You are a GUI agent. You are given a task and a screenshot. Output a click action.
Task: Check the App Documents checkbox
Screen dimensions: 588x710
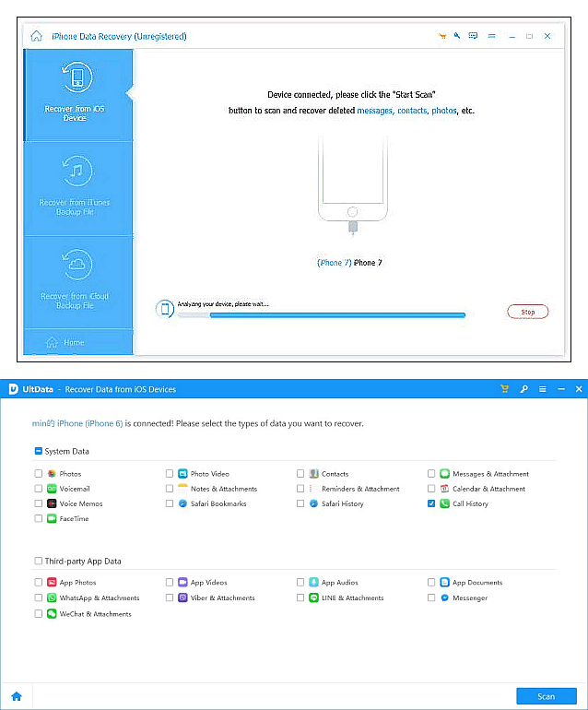(x=431, y=583)
